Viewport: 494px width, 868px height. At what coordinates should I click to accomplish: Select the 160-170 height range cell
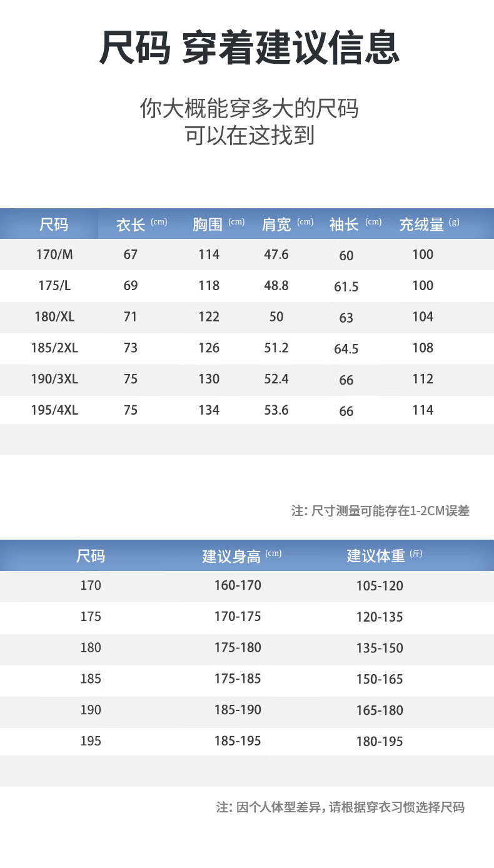pos(238,586)
